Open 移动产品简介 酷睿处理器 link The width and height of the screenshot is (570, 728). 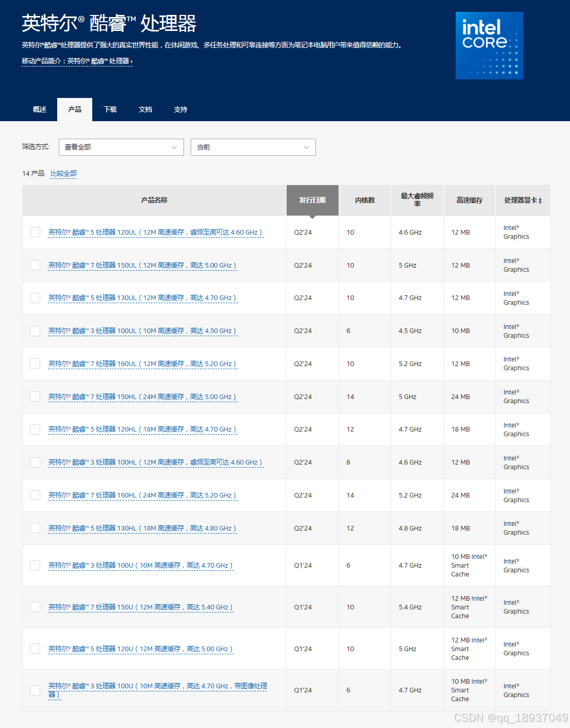point(77,61)
